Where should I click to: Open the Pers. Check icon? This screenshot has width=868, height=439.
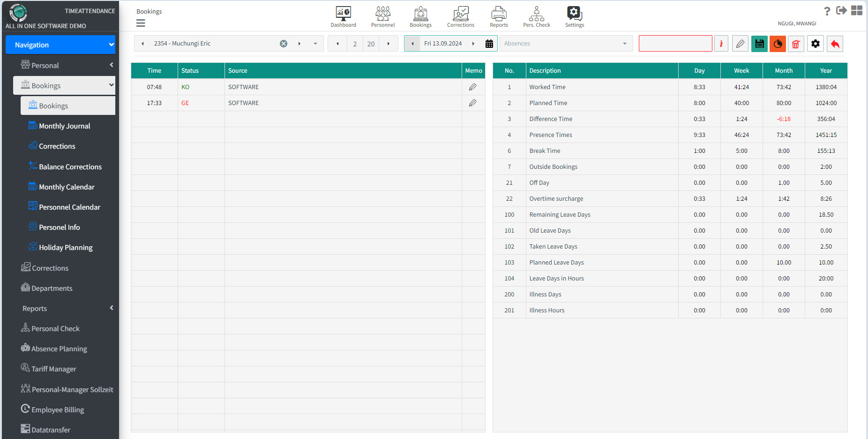click(x=537, y=16)
